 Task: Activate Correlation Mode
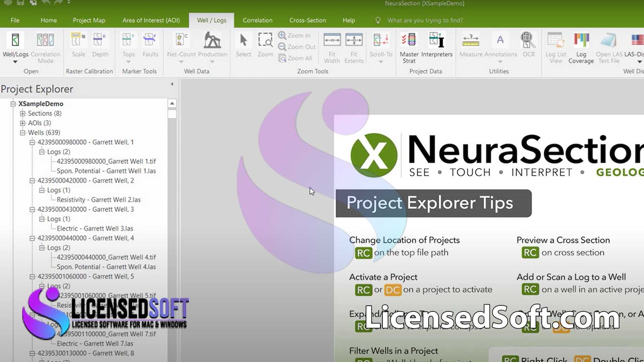click(x=45, y=47)
